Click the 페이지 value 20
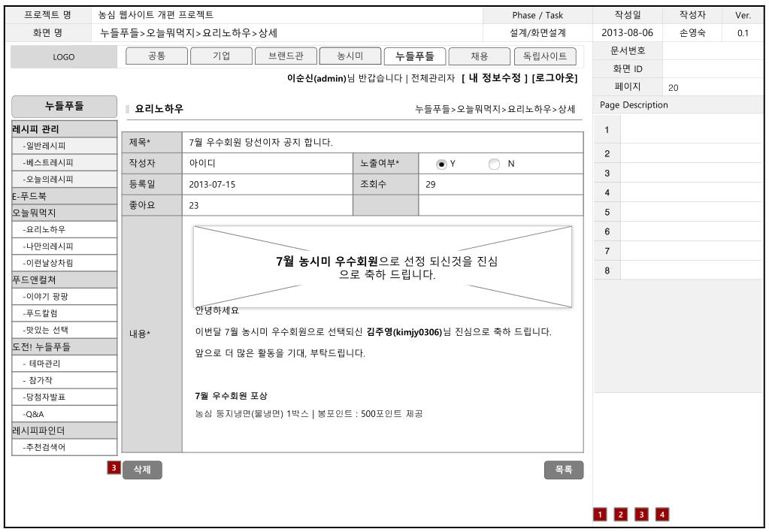769x532 pixels. point(674,88)
